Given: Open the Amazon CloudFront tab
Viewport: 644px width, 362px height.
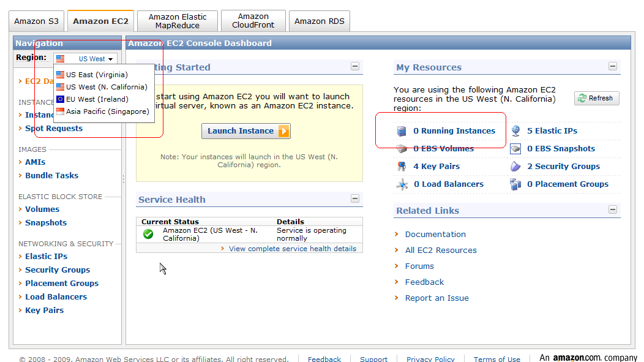Looking at the screenshot, I should click(x=253, y=21).
